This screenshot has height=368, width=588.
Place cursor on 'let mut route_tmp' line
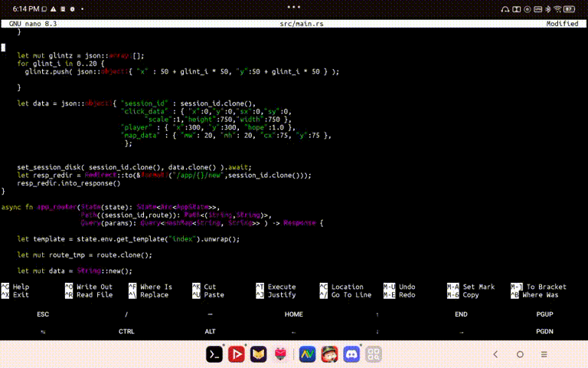coord(84,255)
